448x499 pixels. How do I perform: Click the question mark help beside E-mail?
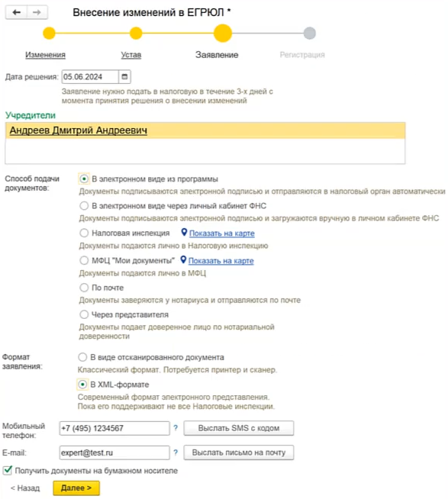tap(176, 452)
